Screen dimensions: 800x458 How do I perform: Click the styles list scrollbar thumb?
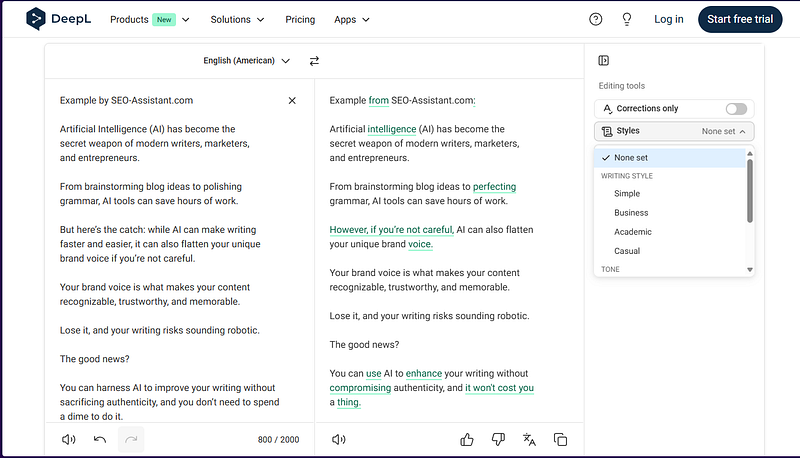pyautogui.click(x=749, y=191)
